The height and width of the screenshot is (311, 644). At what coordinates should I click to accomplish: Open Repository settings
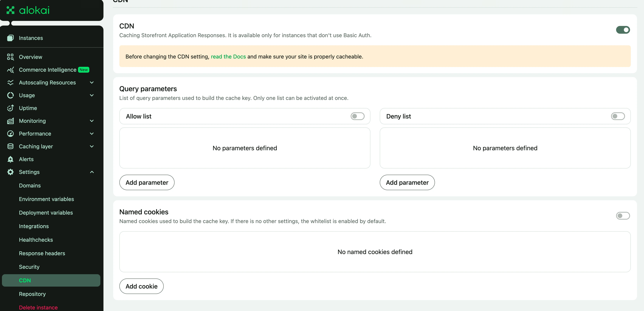[32, 294]
